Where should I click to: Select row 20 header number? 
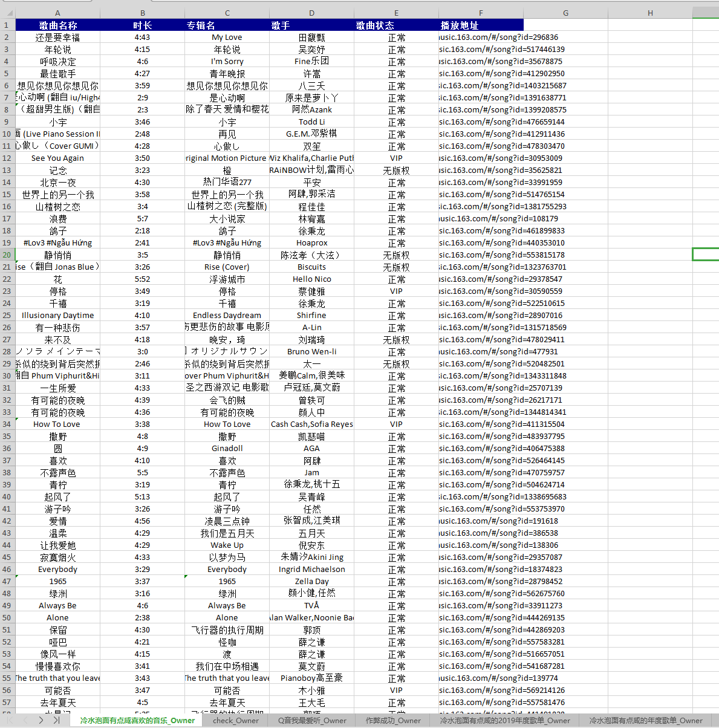[x=7, y=255]
